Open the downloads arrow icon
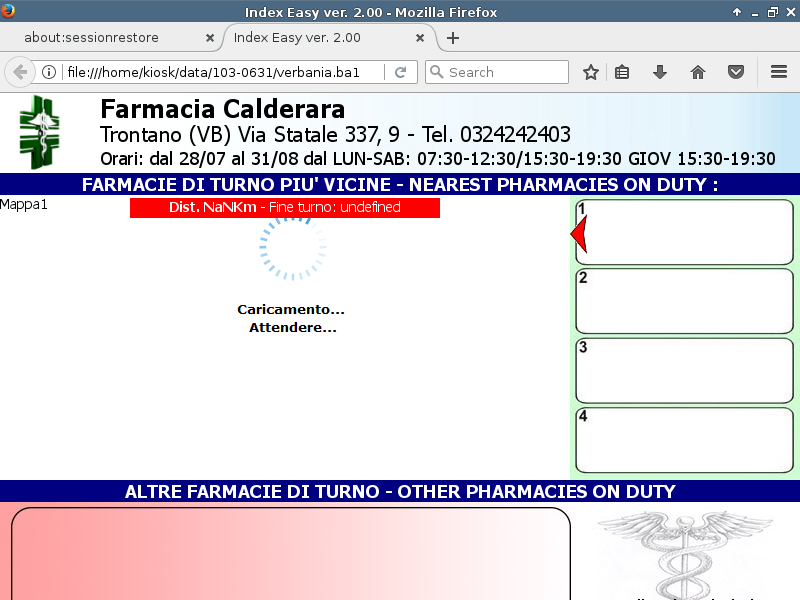800x600 pixels. pyautogui.click(x=660, y=72)
